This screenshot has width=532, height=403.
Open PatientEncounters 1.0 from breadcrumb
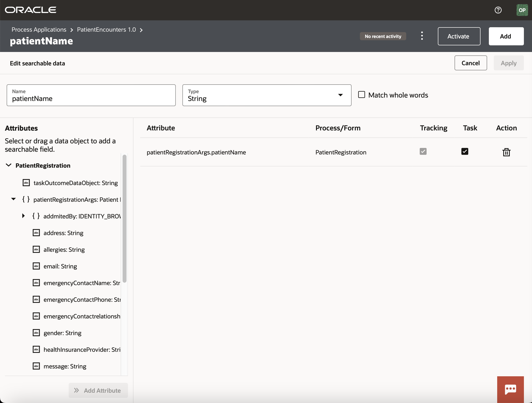coord(106,29)
